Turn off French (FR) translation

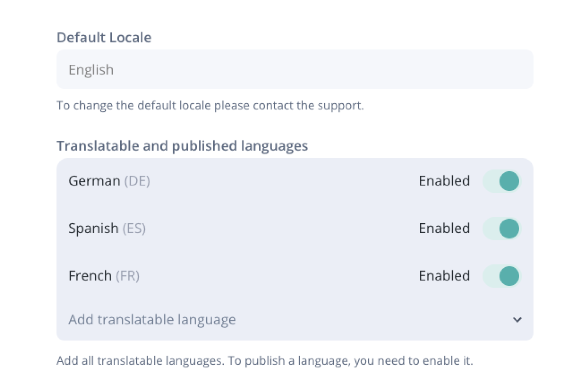coord(502,276)
